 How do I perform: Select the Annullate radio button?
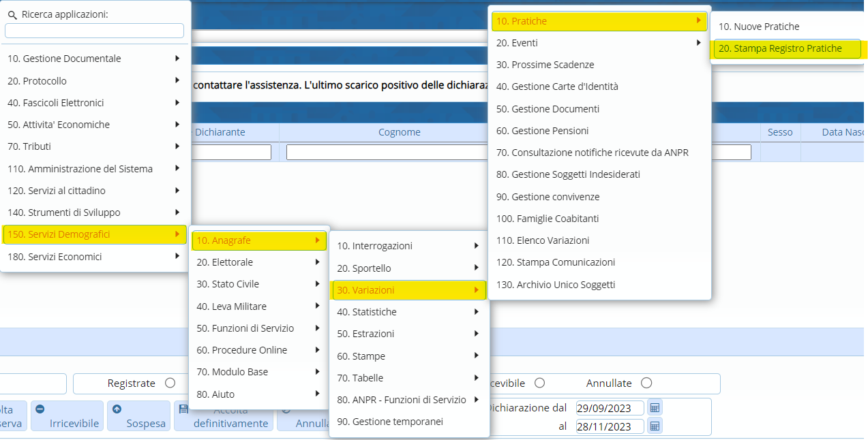coord(646,383)
